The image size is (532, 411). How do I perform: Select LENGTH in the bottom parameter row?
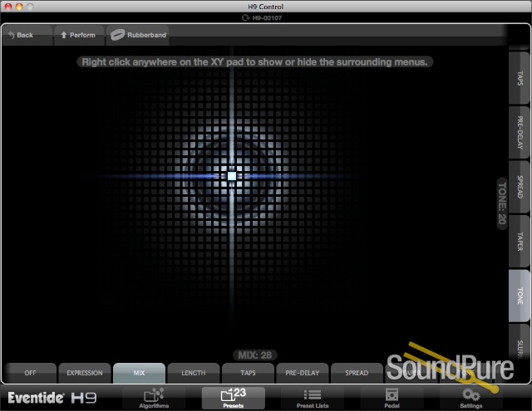click(x=193, y=373)
